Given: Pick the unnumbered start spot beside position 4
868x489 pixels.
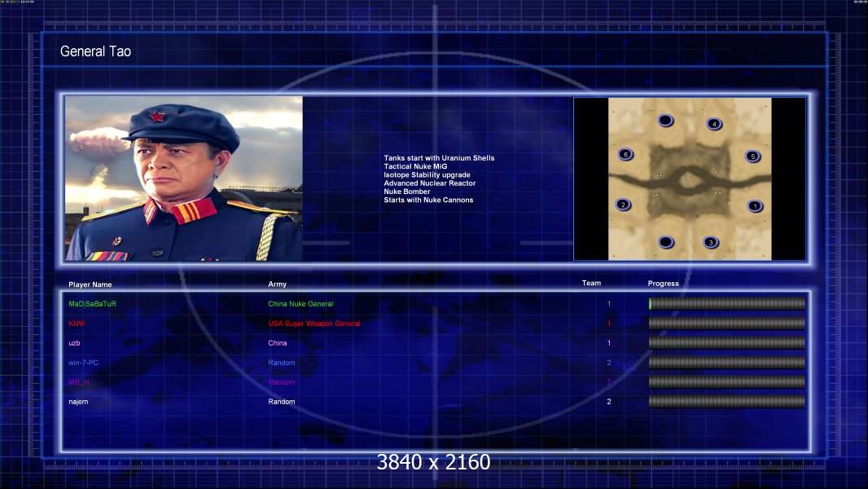Looking at the screenshot, I should coord(666,120).
